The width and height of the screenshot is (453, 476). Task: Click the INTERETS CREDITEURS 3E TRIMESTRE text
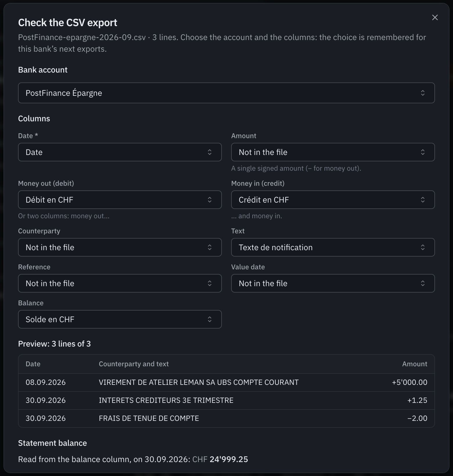166,400
